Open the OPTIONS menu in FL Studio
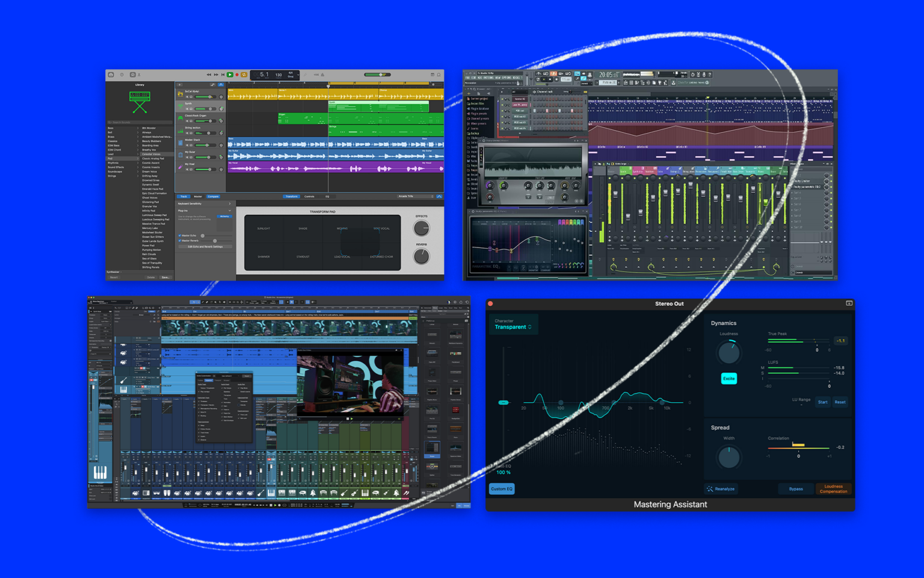Image resolution: width=924 pixels, height=578 pixels. click(x=507, y=78)
